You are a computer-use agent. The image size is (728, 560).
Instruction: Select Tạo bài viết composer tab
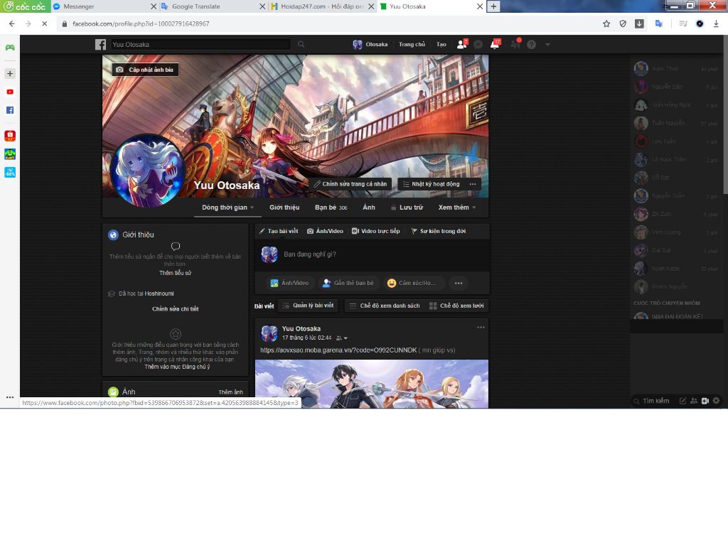[279, 231]
